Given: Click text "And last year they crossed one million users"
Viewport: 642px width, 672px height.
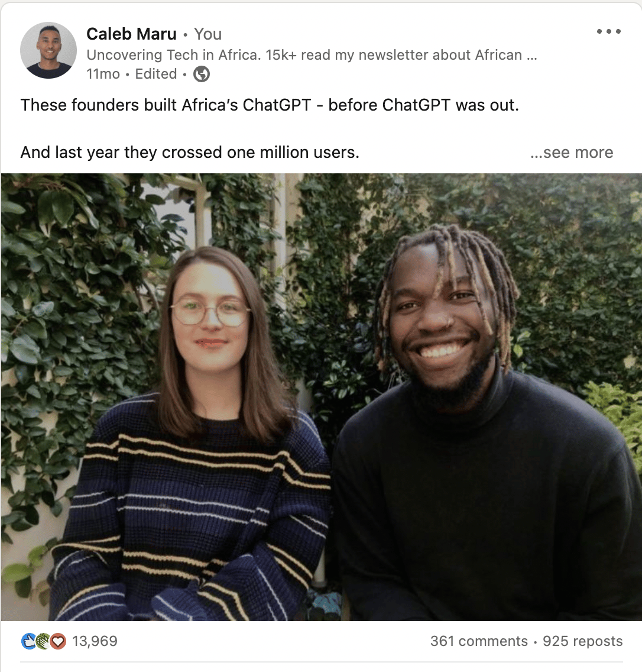Looking at the screenshot, I should (x=189, y=153).
